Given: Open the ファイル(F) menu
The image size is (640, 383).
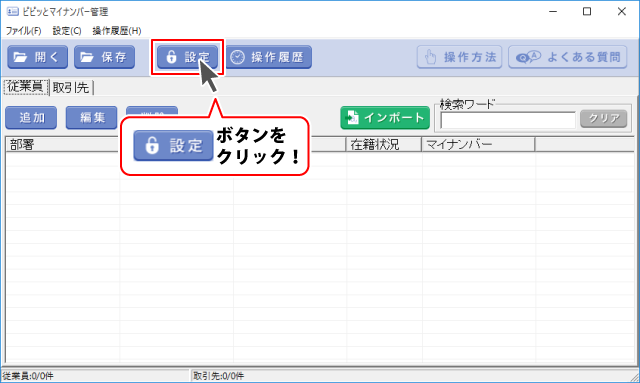Looking at the screenshot, I should point(23,31).
